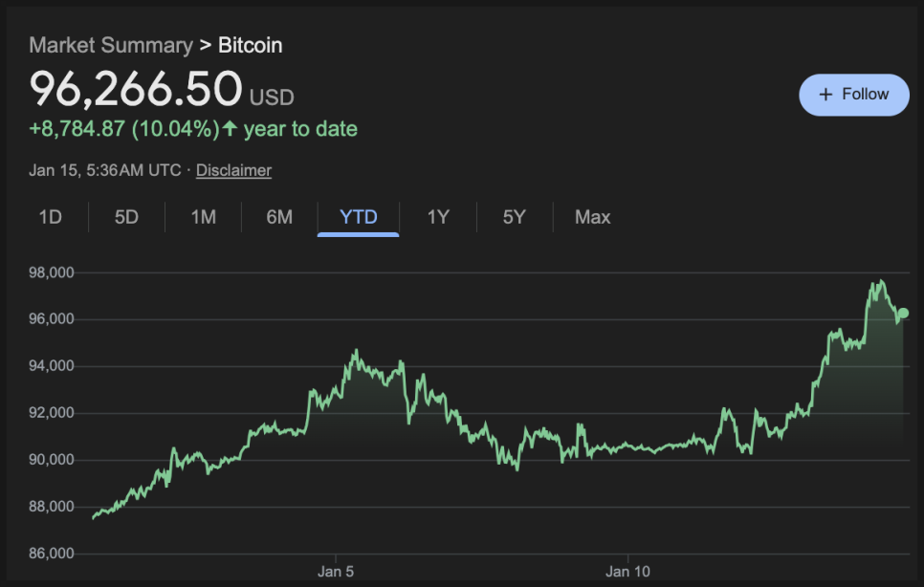This screenshot has height=587, width=924.
Task: Go to Market Summary breadcrumb
Action: [x=110, y=45]
